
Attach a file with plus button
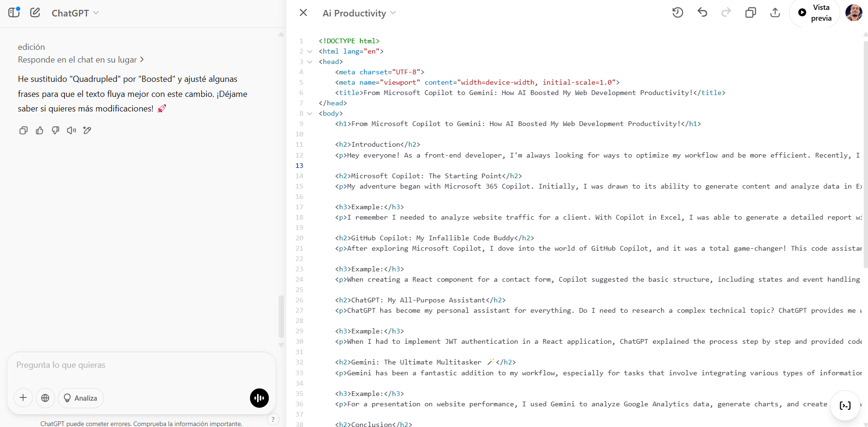point(23,398)
